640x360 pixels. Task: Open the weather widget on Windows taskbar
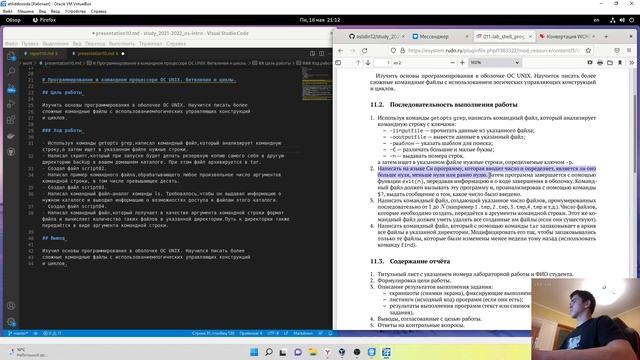pos(27,352)
